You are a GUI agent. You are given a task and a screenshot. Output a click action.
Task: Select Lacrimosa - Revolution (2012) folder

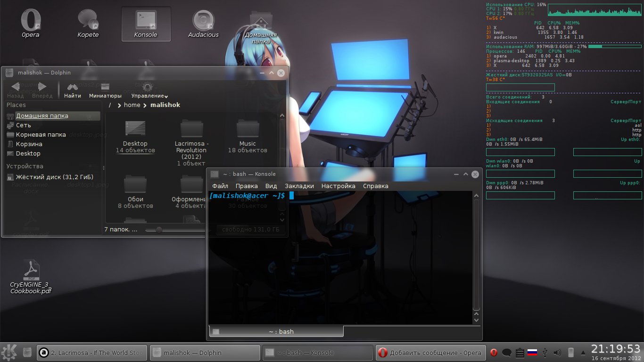coord(191,142)
